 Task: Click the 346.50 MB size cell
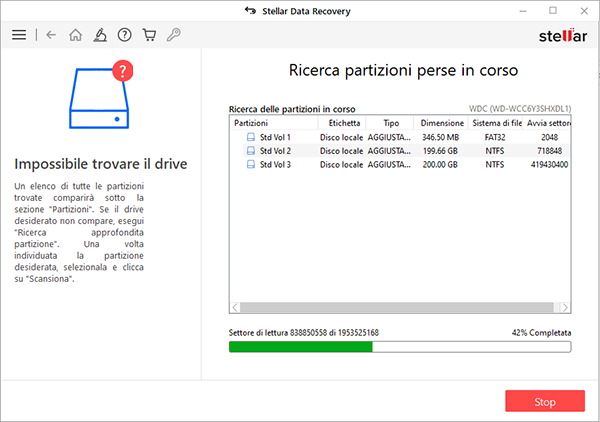tap(440, 137)
